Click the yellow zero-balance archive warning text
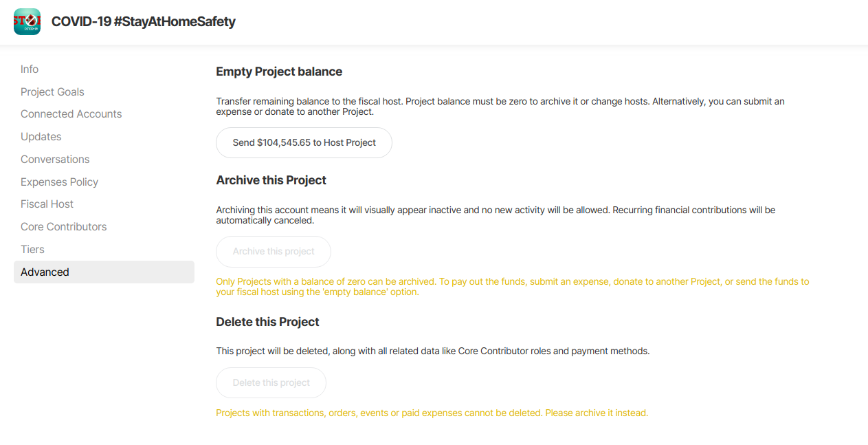The image size is (868, 445). coord(512,287)
